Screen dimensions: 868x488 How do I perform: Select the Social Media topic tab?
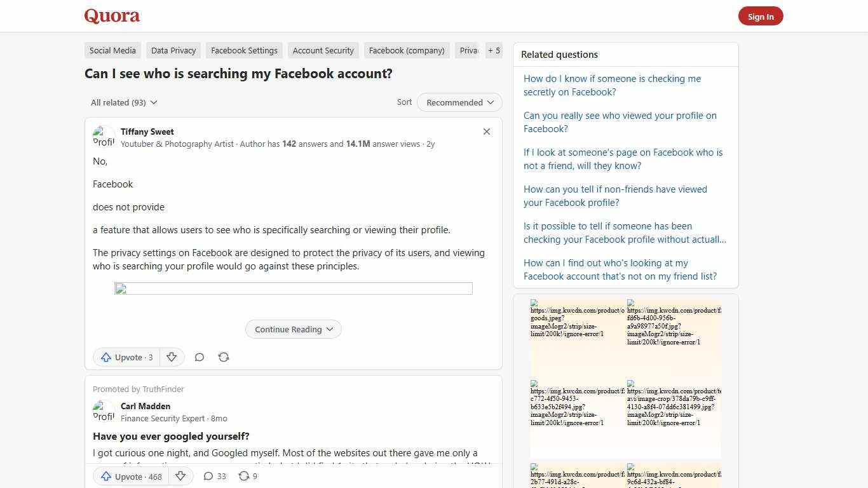point(112,50)
